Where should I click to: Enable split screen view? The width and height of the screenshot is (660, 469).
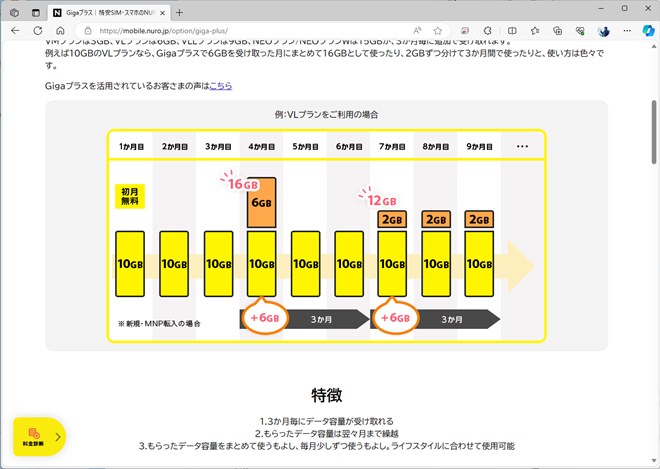(512, 31)
